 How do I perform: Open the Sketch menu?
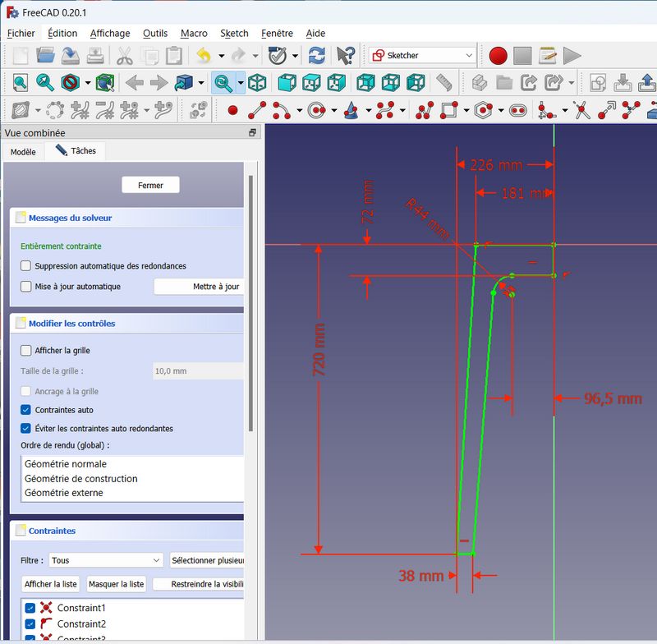click(234, 34)
